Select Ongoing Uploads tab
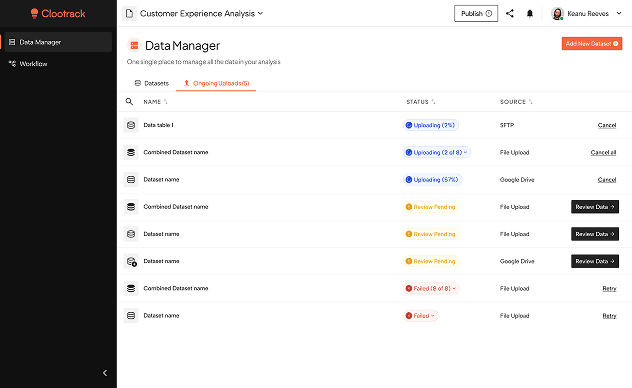This screenshot has height=388, width=632. click(x=216, y=83)
